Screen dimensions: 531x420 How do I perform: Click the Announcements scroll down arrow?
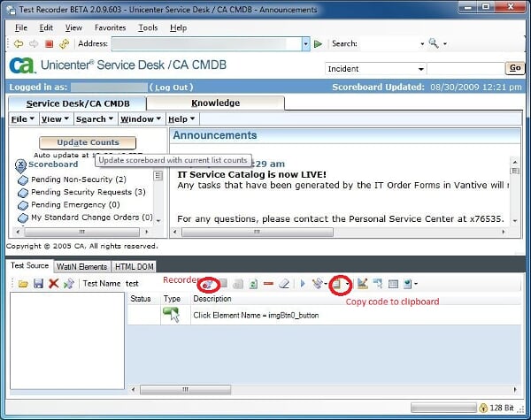(x=515, y=221)
